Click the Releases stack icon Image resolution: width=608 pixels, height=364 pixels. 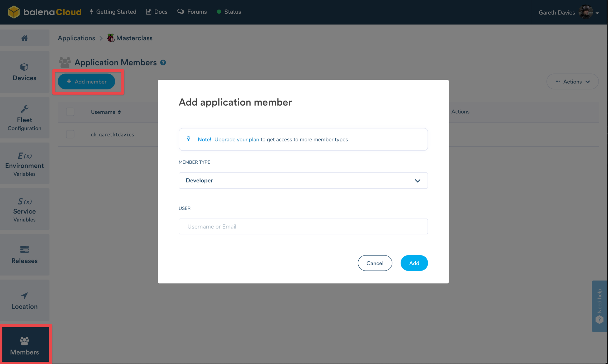(x=25, y=249)
